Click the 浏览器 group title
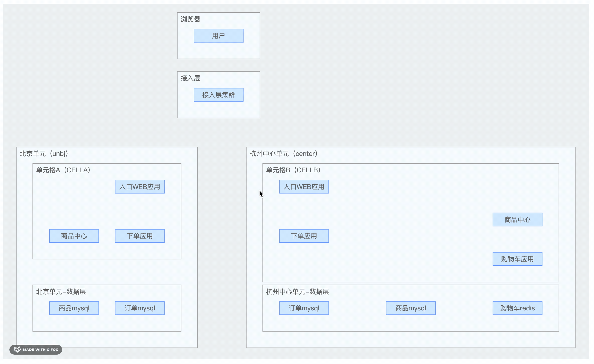Screen dimensions: 594x364 click(x=190, y=19)
